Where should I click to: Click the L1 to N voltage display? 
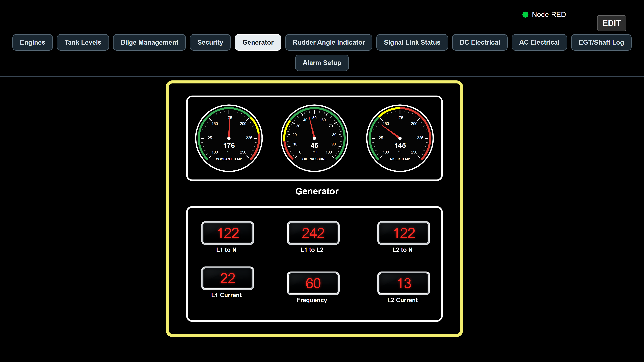(228, 233)
